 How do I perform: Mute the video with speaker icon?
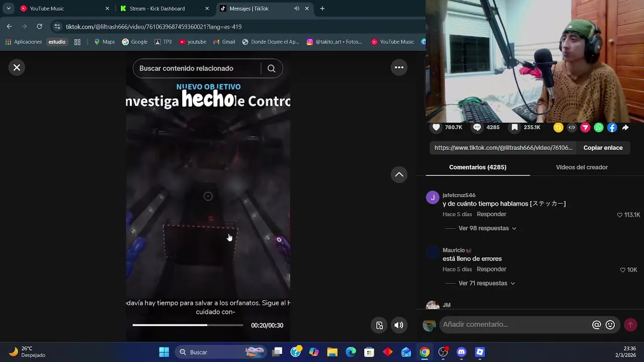pyautogui.click(x=398, y=325)
